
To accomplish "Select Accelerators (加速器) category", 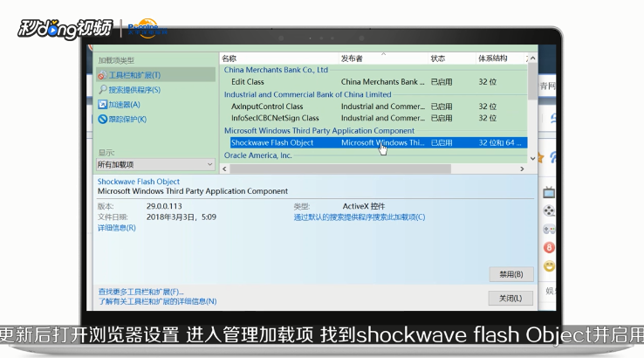I will click(119, 105).
